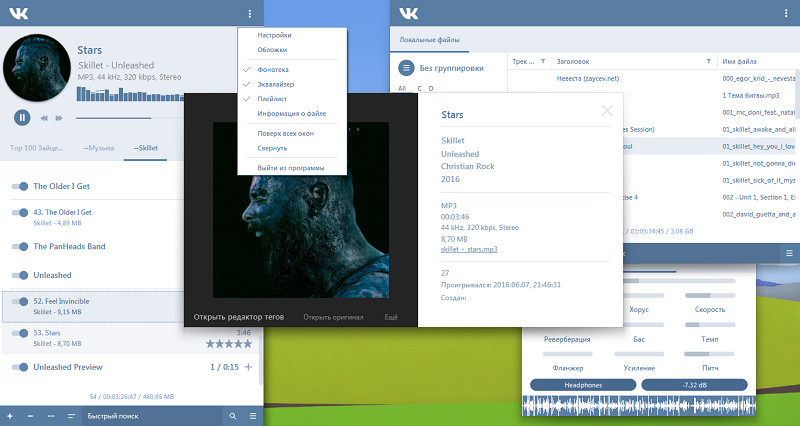The height and width of the screenshot is (426, 800).
Task: Toggle the switch for Unleashed Preview group
Action: pos(20,367)
